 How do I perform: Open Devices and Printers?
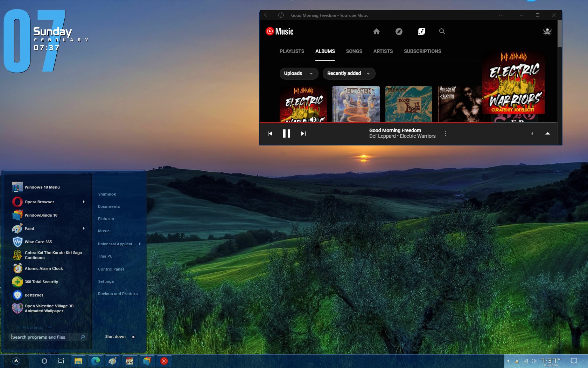click(118, 294)
